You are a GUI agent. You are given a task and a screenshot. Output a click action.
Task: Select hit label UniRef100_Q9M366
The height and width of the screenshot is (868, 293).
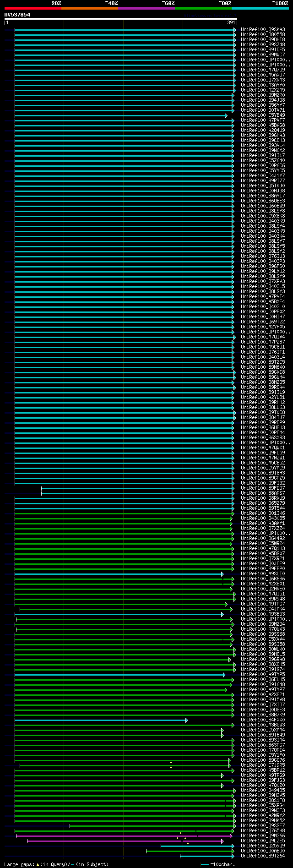(263, 836)
